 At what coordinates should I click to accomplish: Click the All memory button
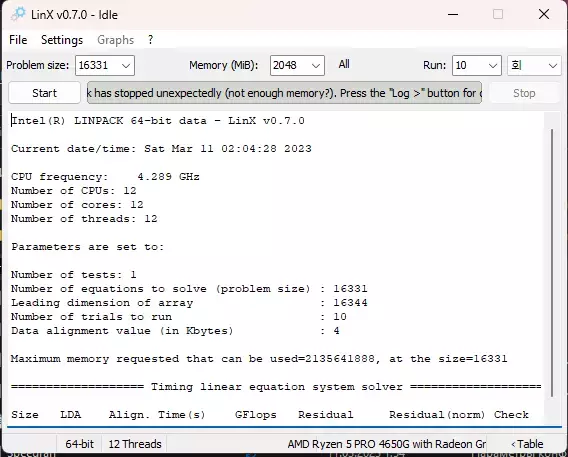click(344, 64)
